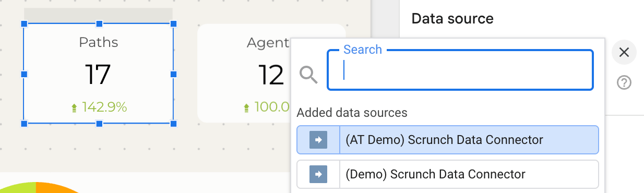Select the Paths scorecard value 17
The width and height of the screenshot is (644, 193).
[98, 75]
